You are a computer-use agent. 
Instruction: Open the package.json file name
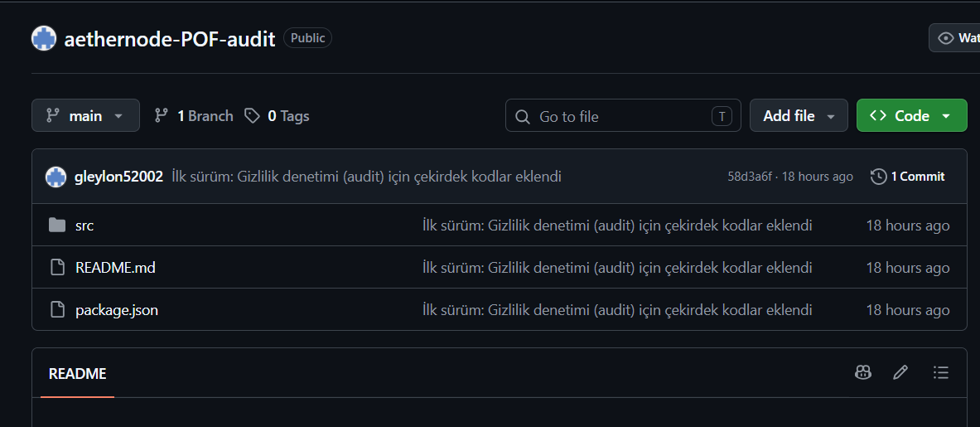117,309
